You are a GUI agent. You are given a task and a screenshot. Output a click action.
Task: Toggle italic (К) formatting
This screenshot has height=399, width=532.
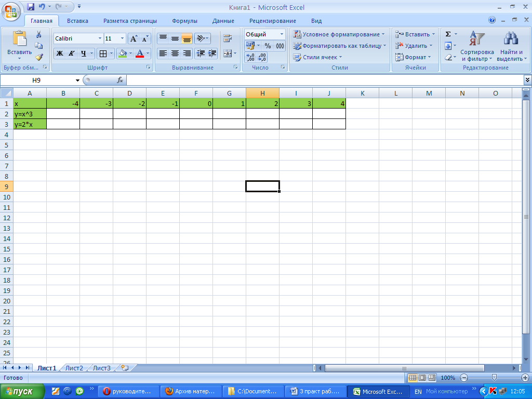tap(71, 54)
